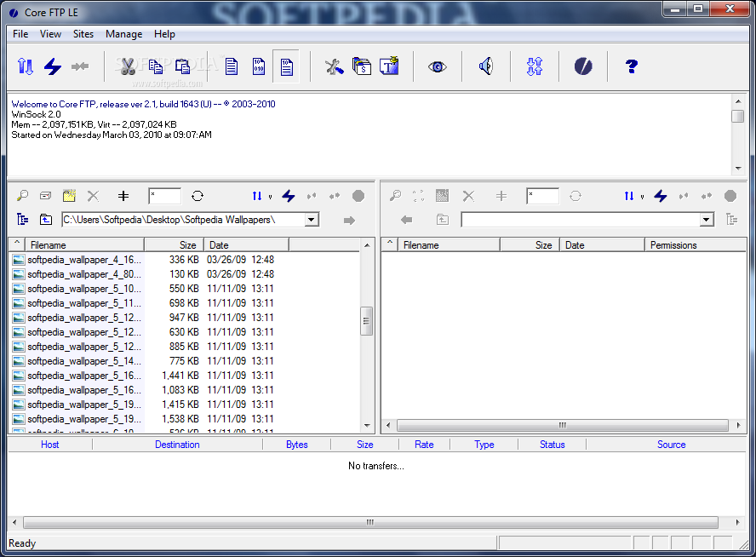The image size is (756, 557).
Task: Click the local panel up-directory icon
Action: pyautogui.click(x=46, y=220)
